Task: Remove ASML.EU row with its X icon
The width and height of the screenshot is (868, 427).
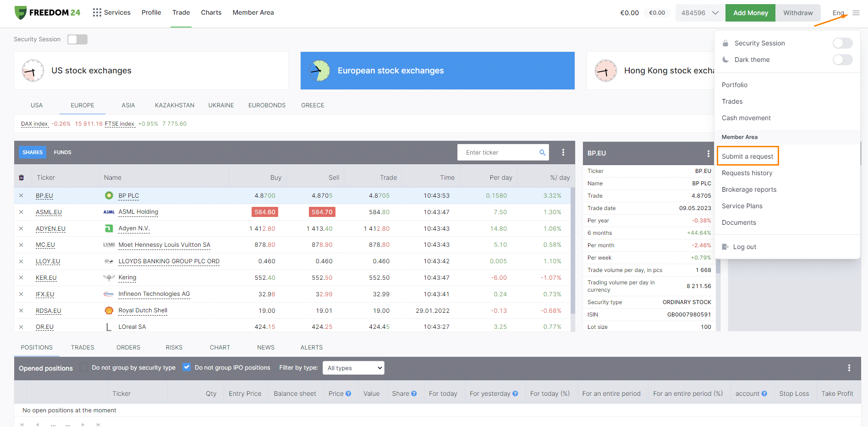Action: pos(21,212)
